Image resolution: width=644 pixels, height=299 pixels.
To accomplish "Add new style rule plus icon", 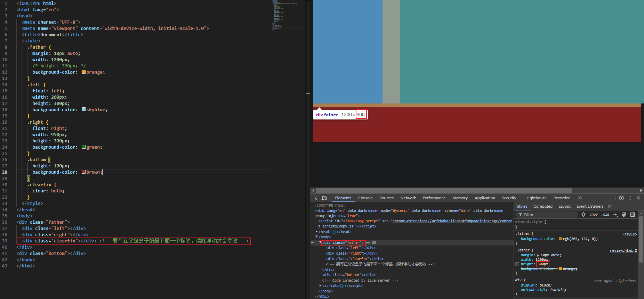I will click(x=615, y=215).
